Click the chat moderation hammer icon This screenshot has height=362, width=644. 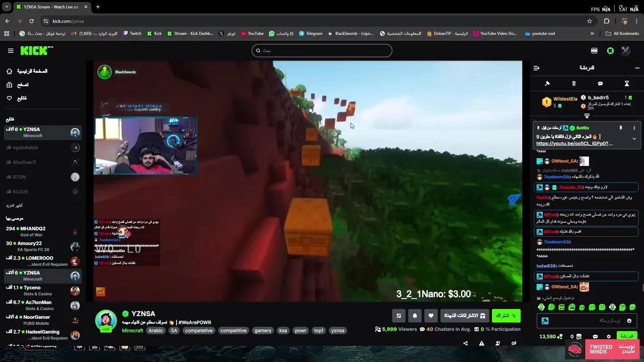(x=547, y=83)
